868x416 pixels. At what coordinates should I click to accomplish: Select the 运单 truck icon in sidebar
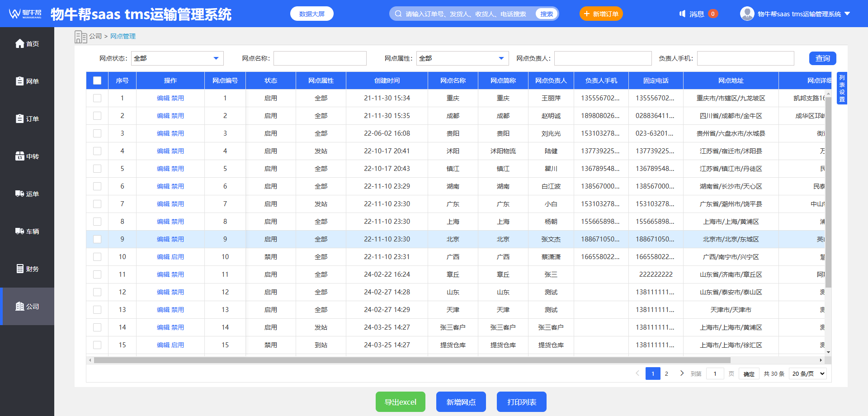[20, 194]
